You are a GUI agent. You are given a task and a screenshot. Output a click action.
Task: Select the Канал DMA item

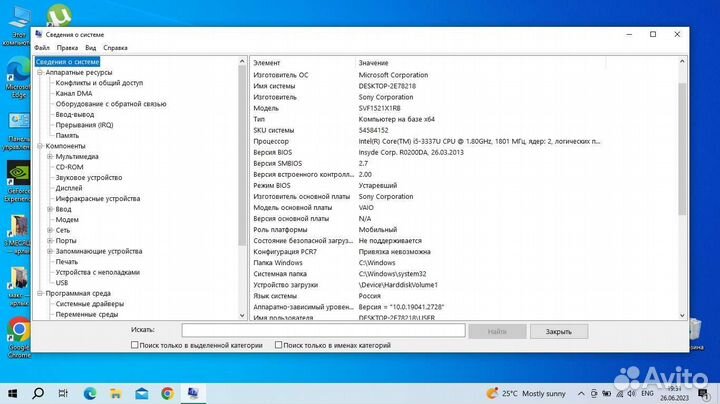[x=74, y=94]
